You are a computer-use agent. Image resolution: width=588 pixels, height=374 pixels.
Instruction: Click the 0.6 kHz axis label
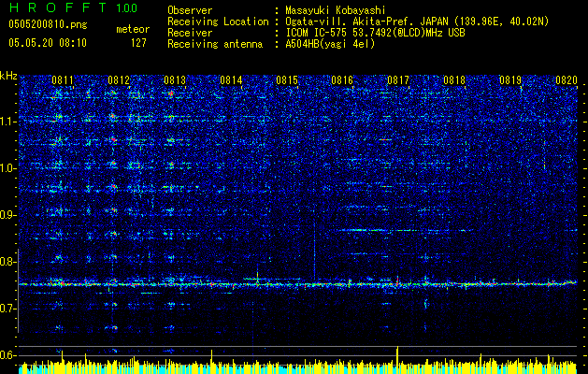(x=7, y=355)
